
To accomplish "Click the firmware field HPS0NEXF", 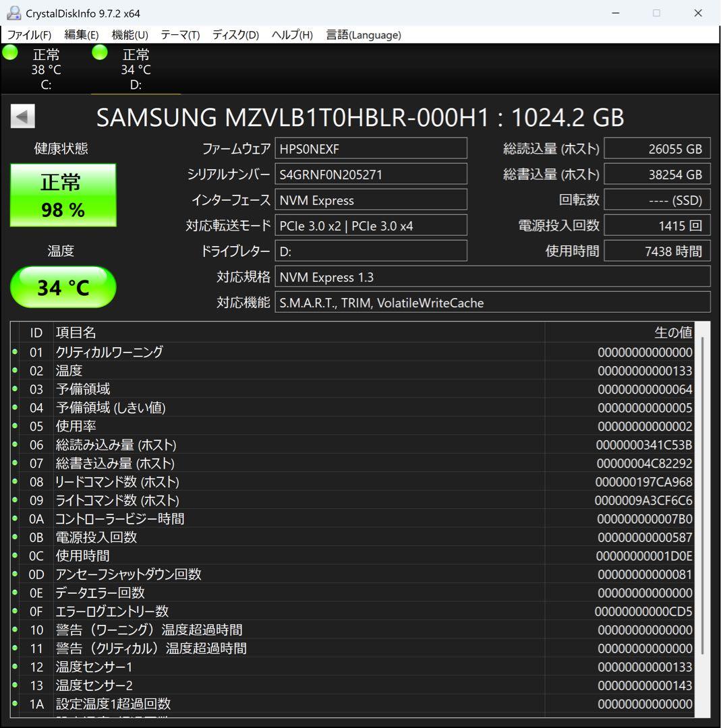I will 371,148.
